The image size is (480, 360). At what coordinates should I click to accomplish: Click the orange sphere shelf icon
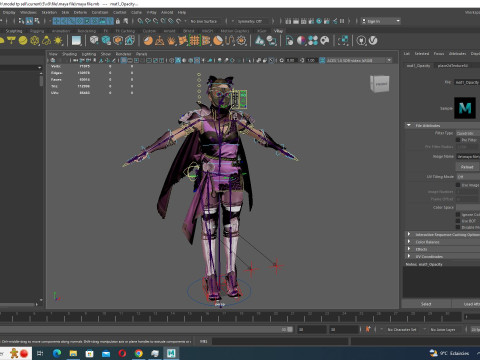point(148,41)
